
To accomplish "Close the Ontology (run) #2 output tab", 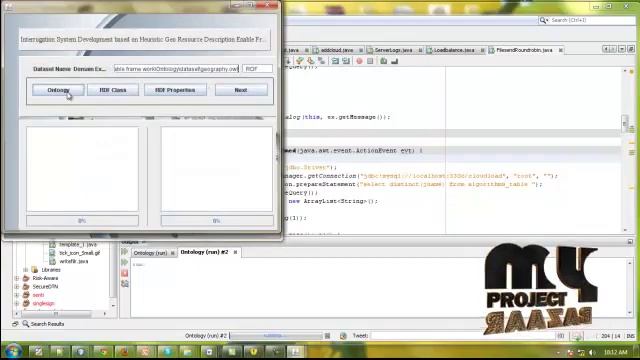I will [x=236, y=252].
